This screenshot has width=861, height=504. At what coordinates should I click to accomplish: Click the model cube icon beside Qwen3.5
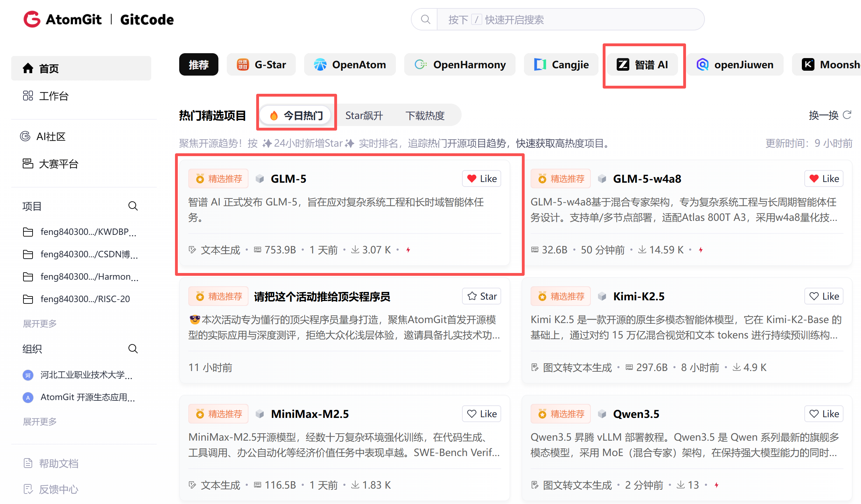(602, 414)
